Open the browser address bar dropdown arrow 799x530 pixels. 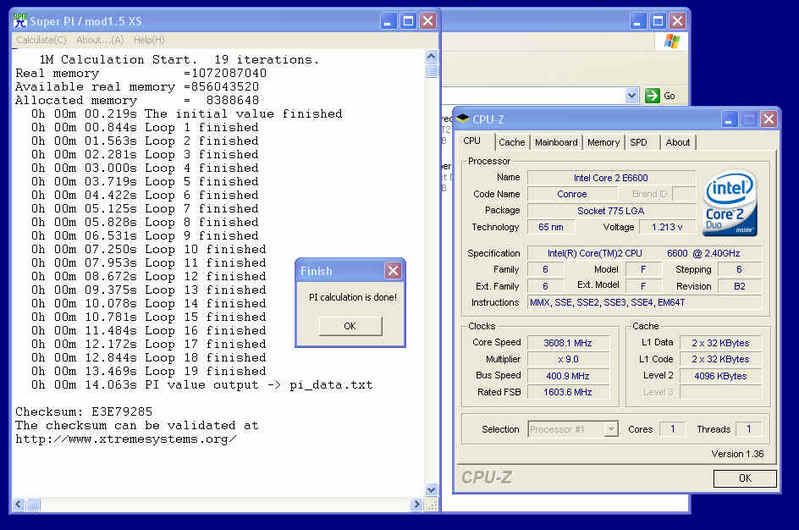[x=632, y=95]
